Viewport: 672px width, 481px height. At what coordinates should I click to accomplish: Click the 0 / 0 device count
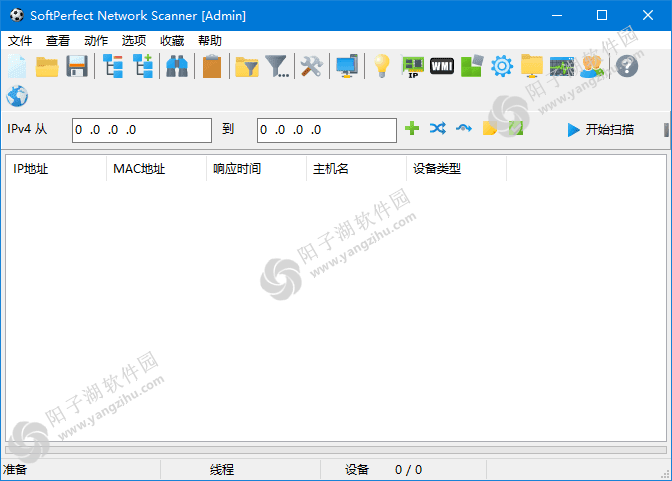point(408,470)
